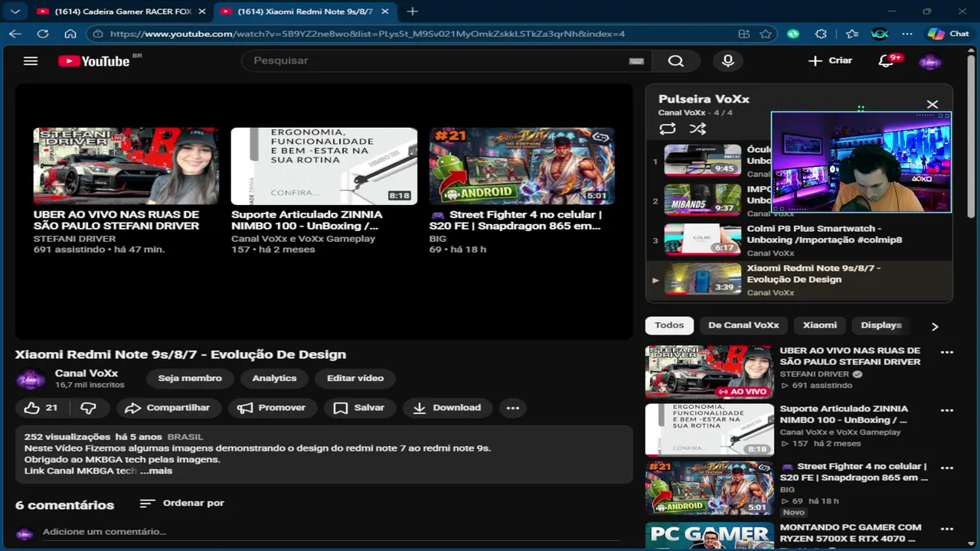Open the account avatar menu
The image size is (980, 551).
929,61
